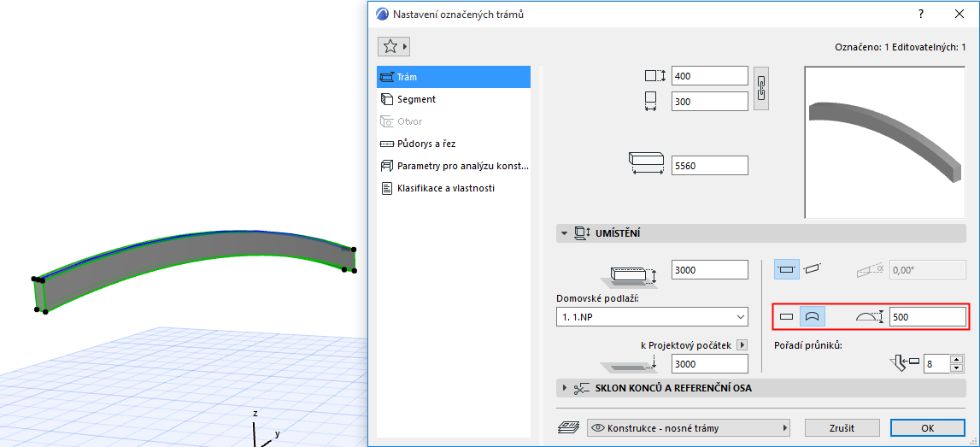Close the Nastavení označených trámů dialog
The width and height of the screenshot is (980, 447).
[959, 14]
